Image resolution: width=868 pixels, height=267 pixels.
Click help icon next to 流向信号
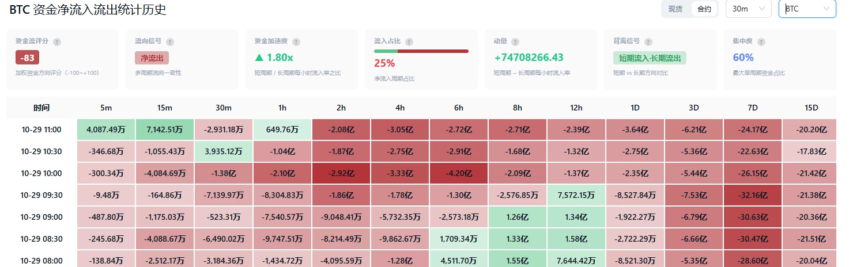(x=171, y=42)
